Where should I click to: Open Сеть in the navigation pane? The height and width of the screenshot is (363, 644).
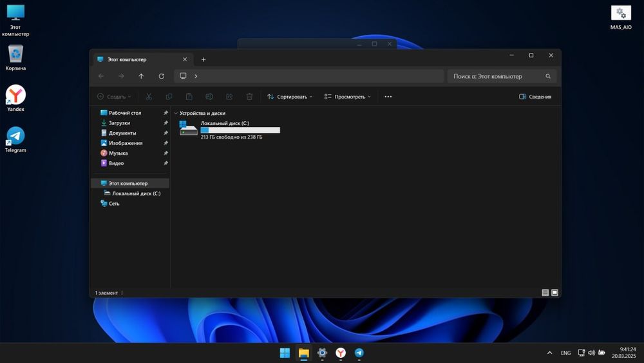pos(114,204)
